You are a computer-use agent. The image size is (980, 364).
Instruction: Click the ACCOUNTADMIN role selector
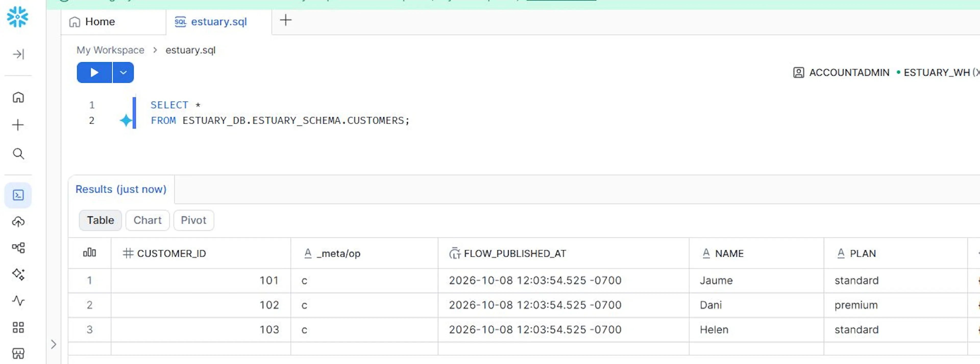click(841, 73)
